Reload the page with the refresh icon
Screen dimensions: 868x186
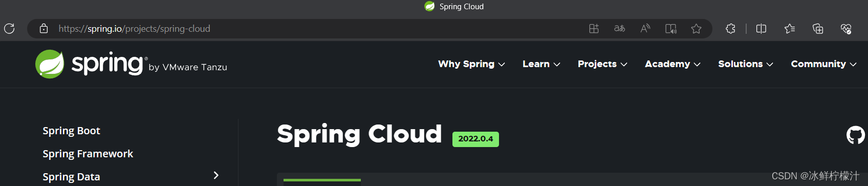coord(9,29)
